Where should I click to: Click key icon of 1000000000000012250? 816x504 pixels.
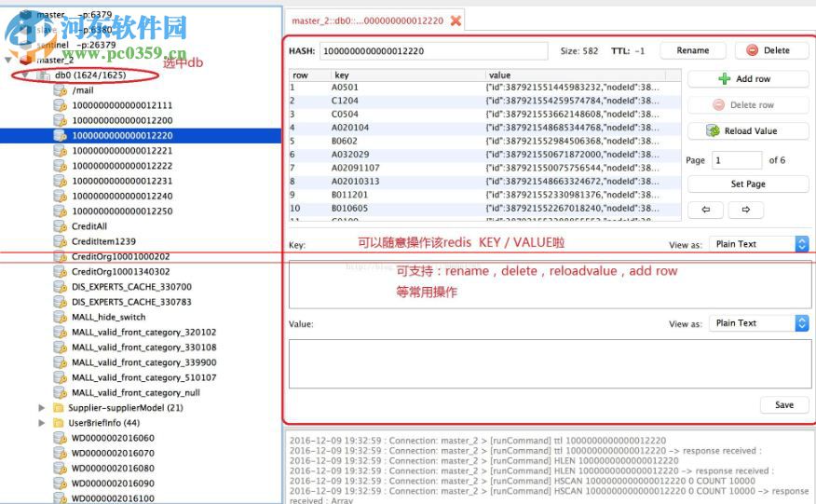pyautogui.click(x=61, y=211)
